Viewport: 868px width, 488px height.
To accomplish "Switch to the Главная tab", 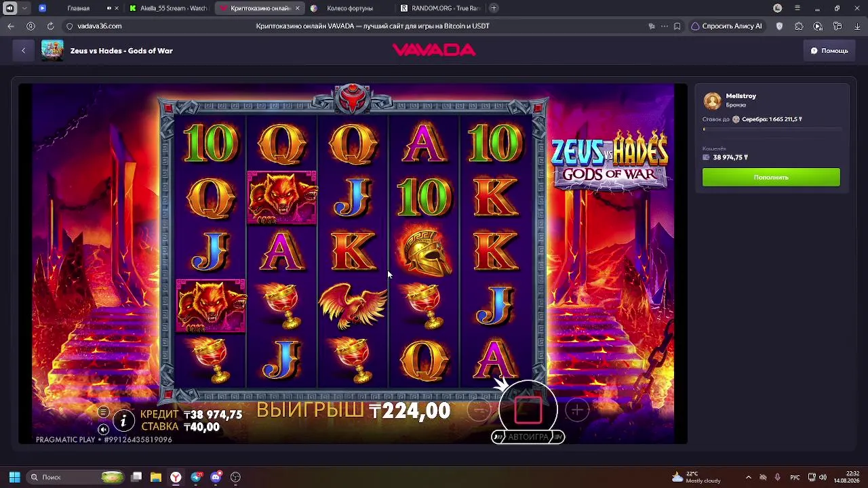I will 79,8.
